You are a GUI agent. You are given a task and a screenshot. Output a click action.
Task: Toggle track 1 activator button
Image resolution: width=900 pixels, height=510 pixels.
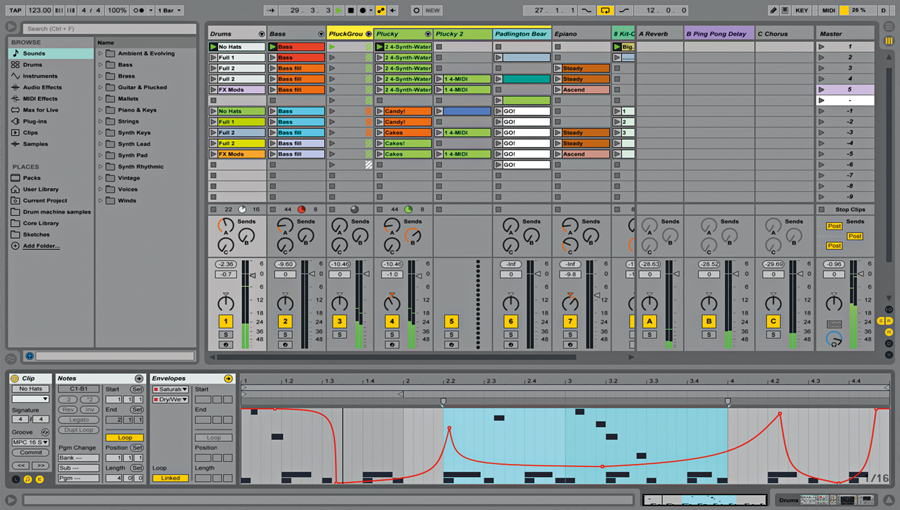(226, 321)
